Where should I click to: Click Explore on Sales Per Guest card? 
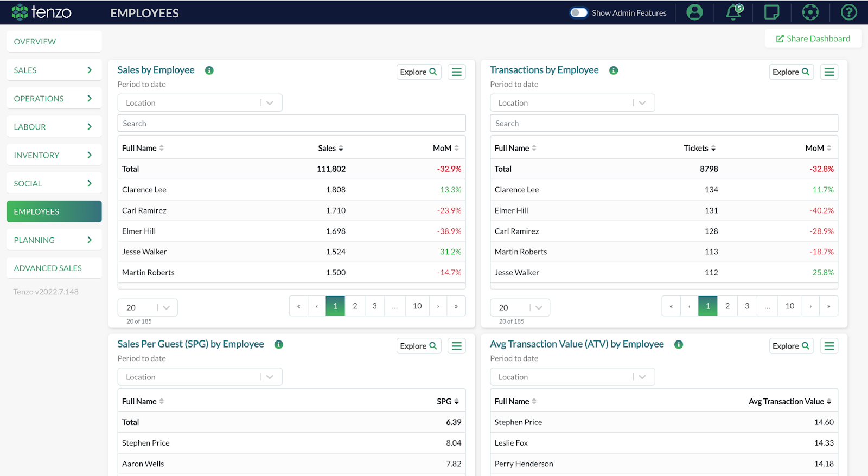coord(418,346)
